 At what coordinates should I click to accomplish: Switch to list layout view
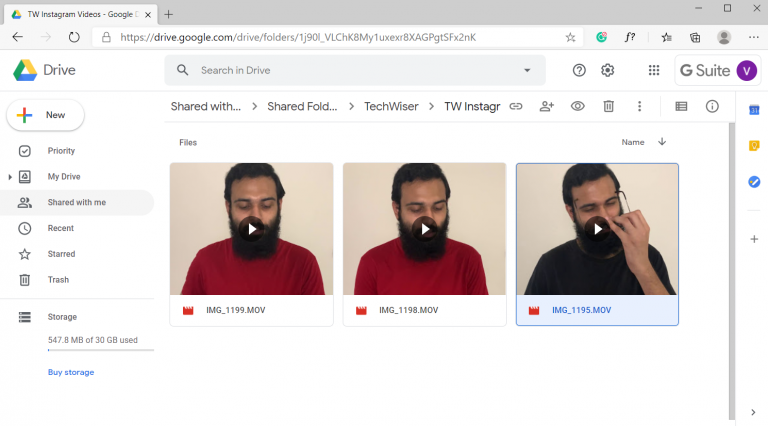coord(681,106)
